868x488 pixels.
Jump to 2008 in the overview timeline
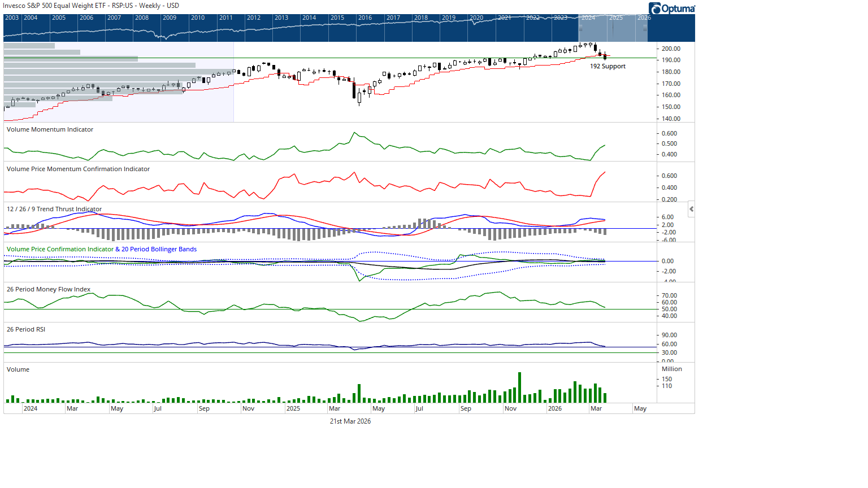pos(142,18)
